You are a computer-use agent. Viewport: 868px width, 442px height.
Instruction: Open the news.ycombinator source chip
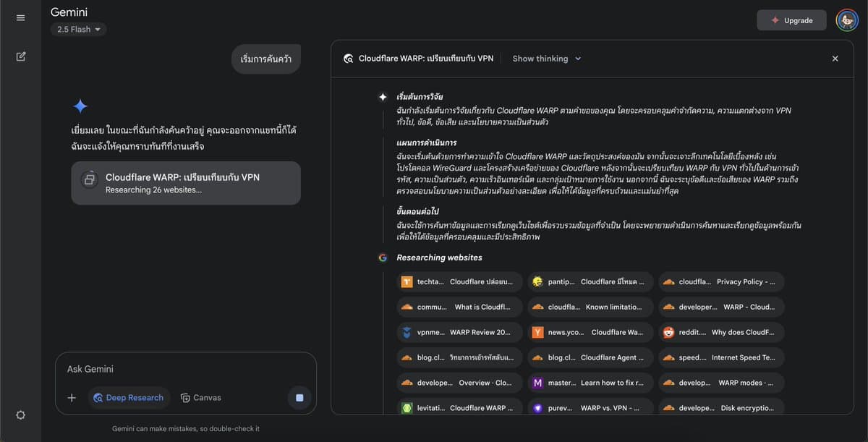coord(590,332)
